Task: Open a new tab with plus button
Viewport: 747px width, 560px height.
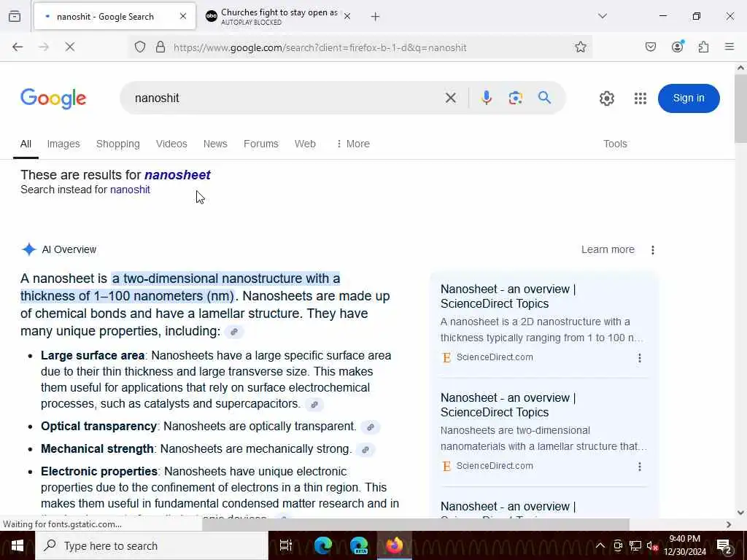Action: [x=376, y=16]
